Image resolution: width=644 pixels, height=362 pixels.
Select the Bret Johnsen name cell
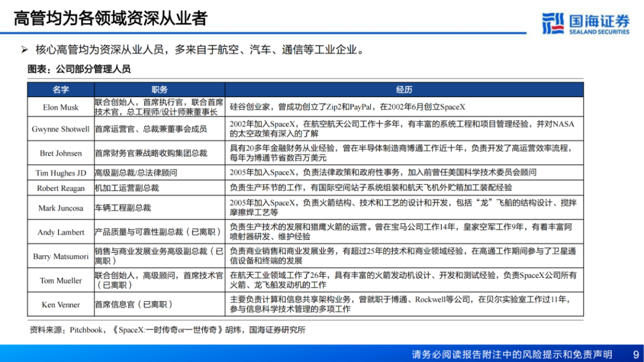[61, 153]
